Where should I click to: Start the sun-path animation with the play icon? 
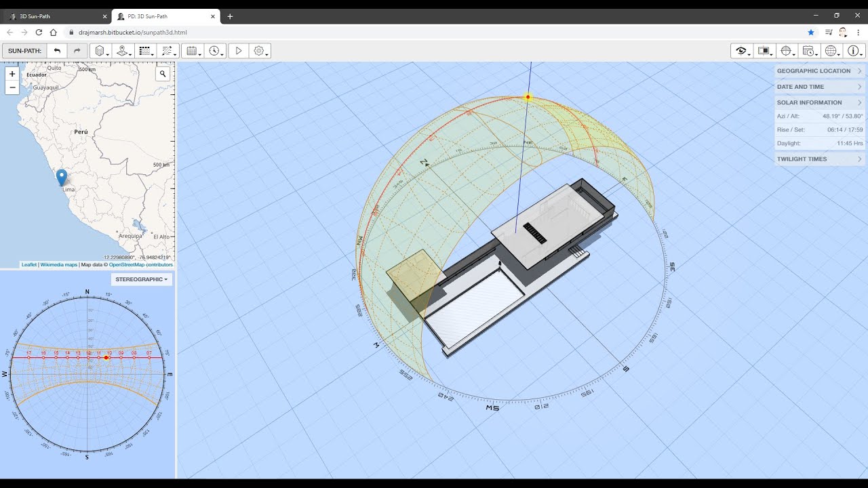(x=238, y=50)
